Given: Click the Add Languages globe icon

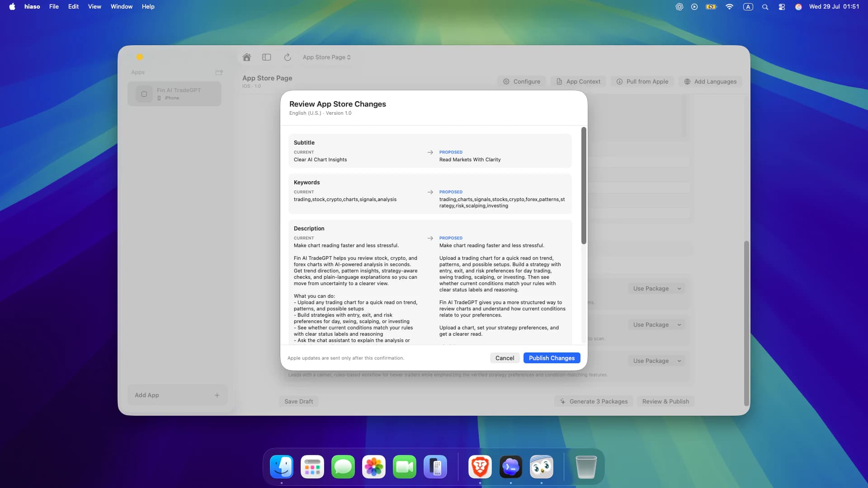Looking at the screenshot, I should tap(687, 81).
